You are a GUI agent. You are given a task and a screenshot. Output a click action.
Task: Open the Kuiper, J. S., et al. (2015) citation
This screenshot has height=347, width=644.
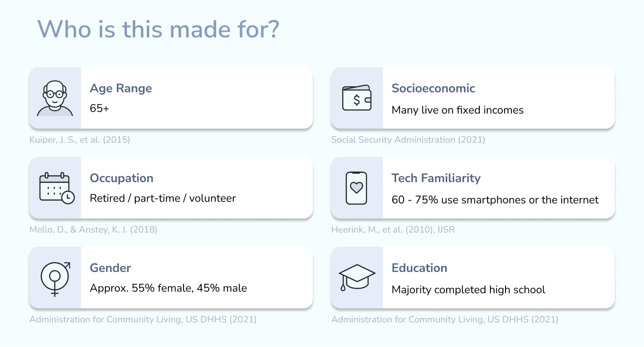80,139
